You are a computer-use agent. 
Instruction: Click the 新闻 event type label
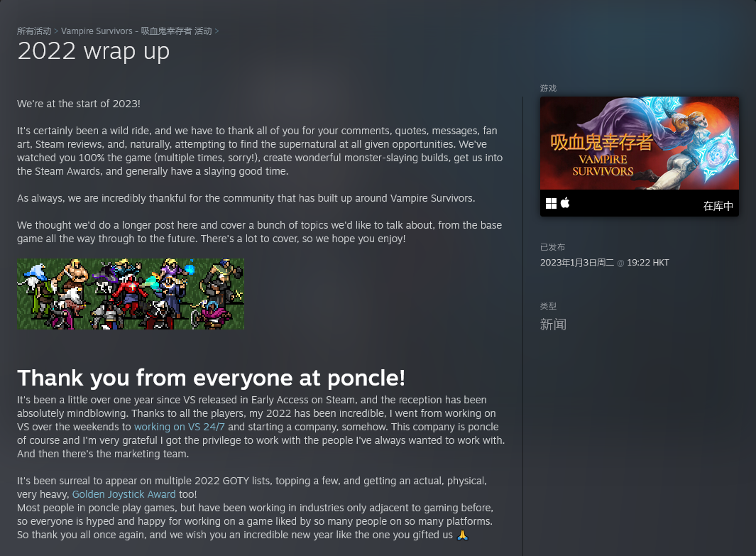(x=553, y=325)
